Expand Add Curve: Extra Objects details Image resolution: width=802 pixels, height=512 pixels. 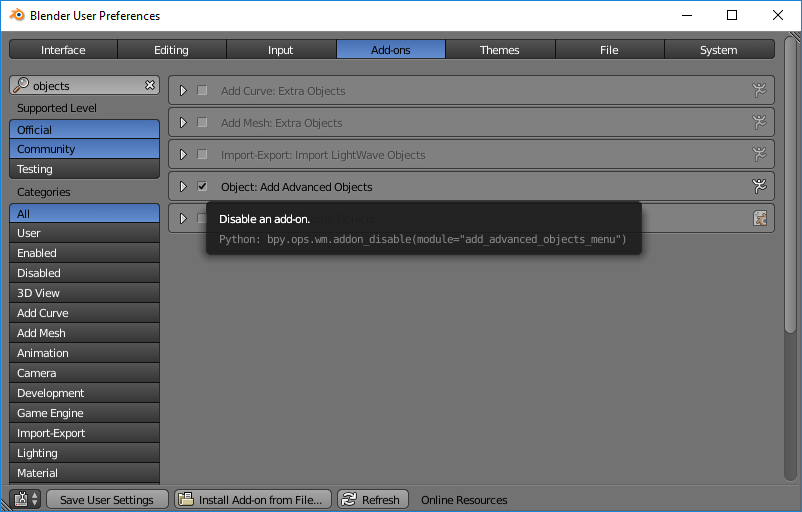pyautogui.click(x=183, y=91)
